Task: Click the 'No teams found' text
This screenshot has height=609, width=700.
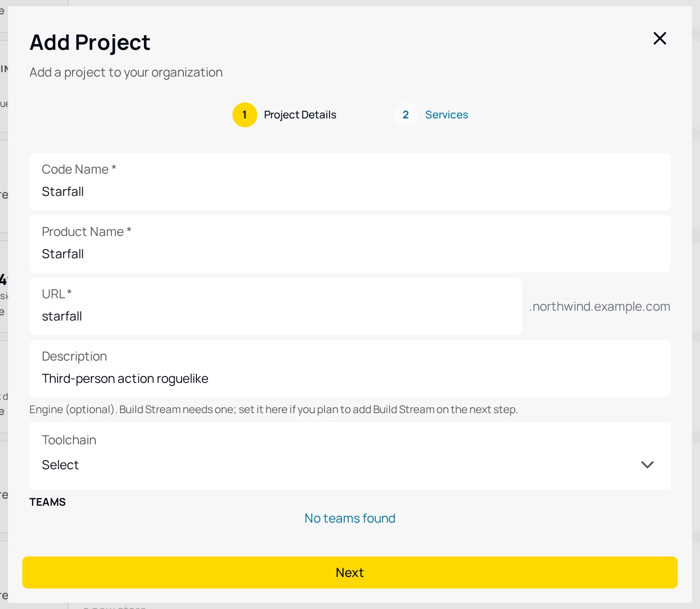Action: [350, 518]
